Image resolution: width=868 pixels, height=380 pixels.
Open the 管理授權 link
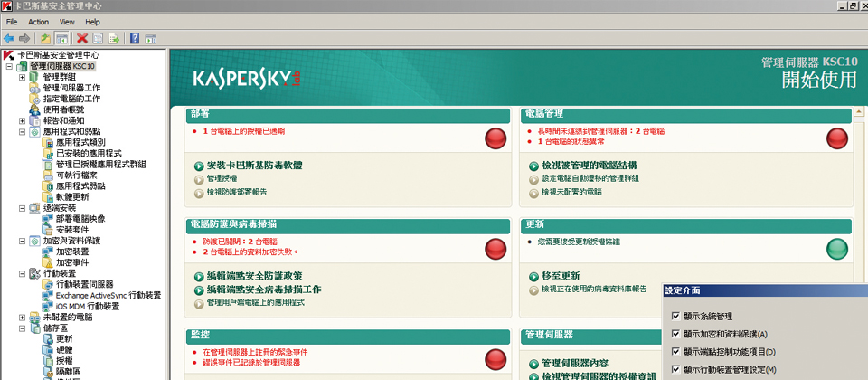[222, 178]
